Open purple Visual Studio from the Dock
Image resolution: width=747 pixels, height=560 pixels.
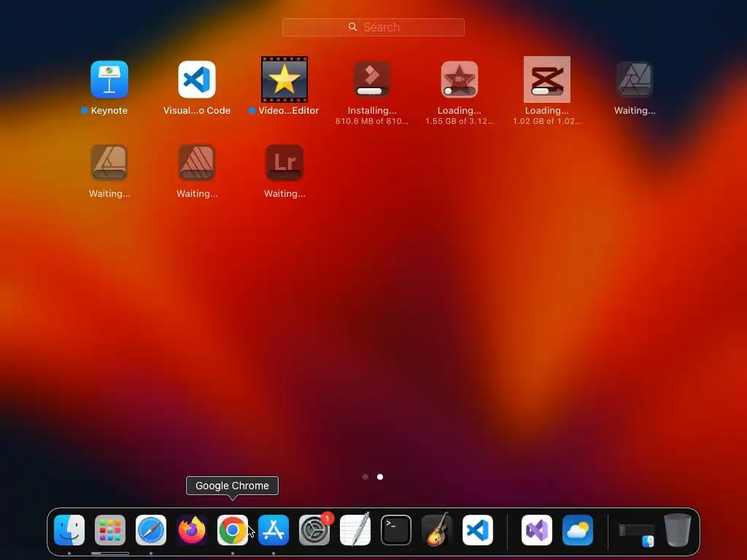[x=537, y=530]
